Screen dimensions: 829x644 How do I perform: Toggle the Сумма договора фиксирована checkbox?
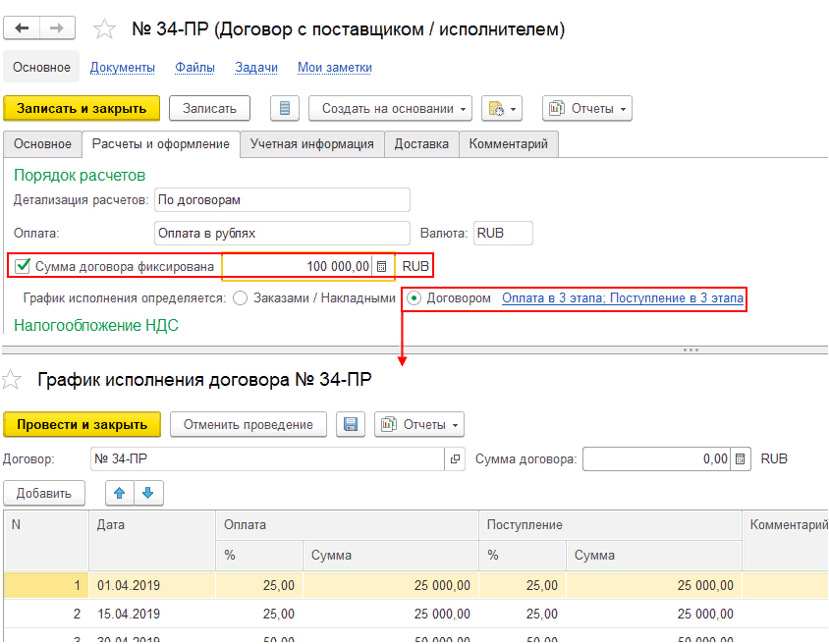coord(24,265)
